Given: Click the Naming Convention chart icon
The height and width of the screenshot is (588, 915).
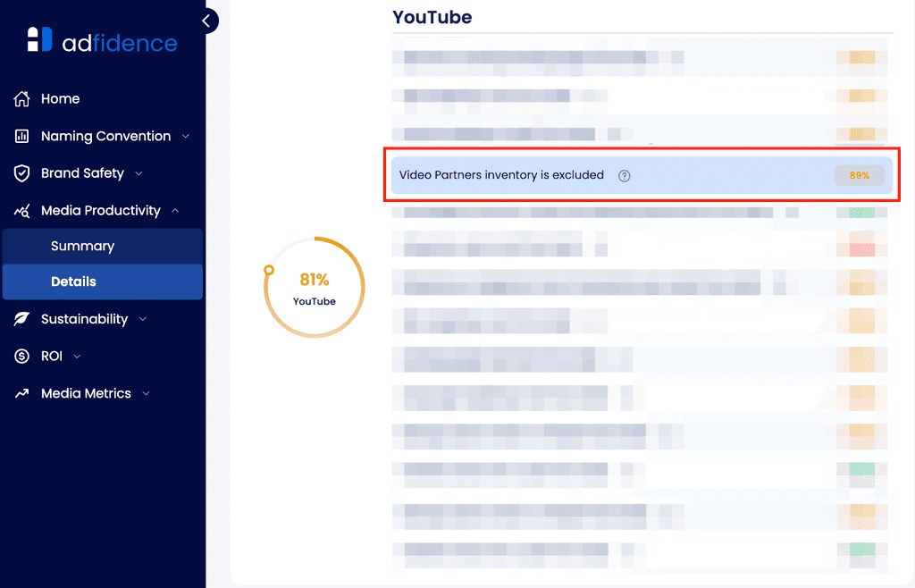Looking at the screenshot, I should point(20,136).
